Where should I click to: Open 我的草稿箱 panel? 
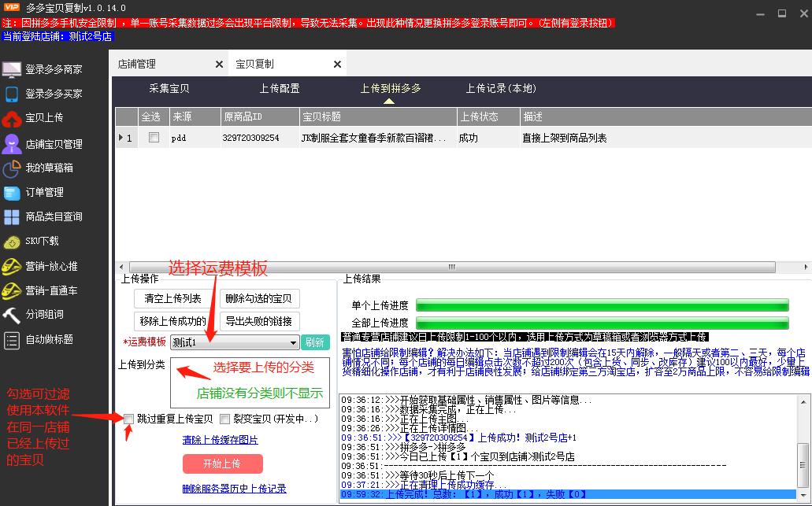[x=49, y=168]
